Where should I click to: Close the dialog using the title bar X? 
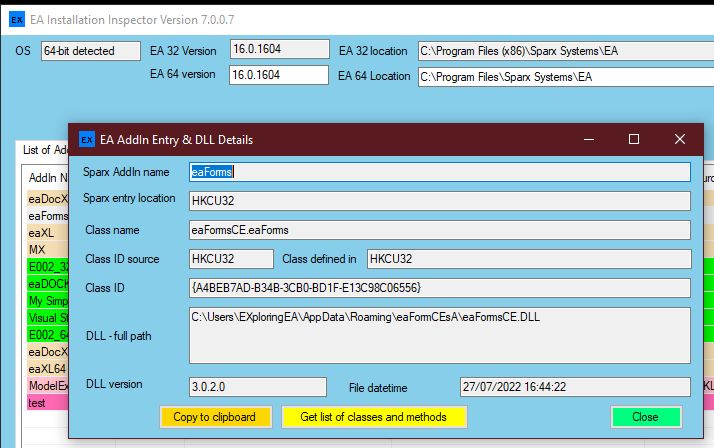[680, 139]
